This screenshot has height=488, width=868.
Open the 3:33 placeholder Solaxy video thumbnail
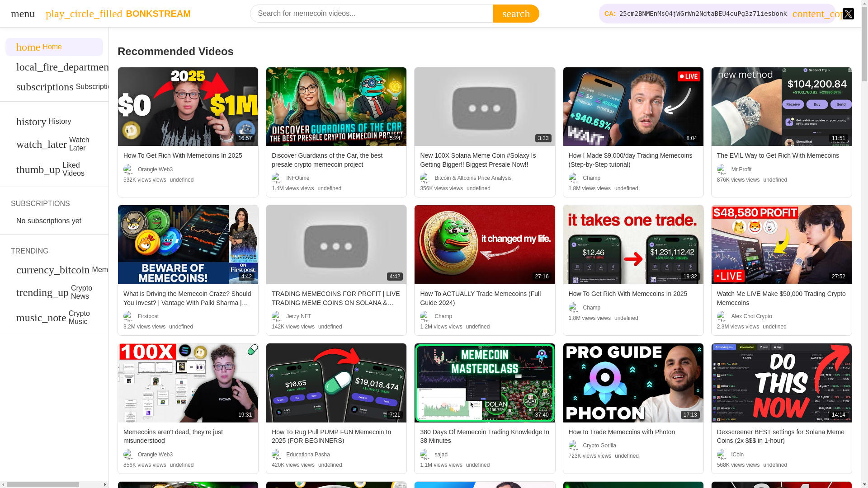point(485,107)
